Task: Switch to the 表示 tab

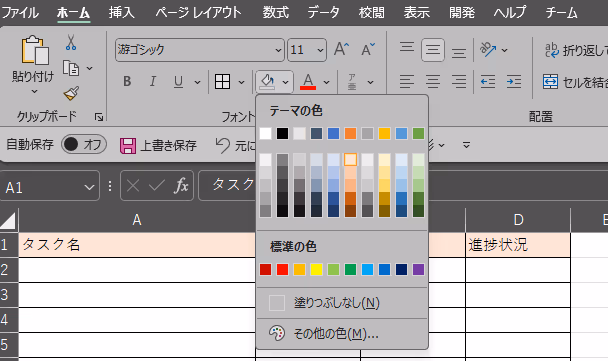Action: (416, 12)
